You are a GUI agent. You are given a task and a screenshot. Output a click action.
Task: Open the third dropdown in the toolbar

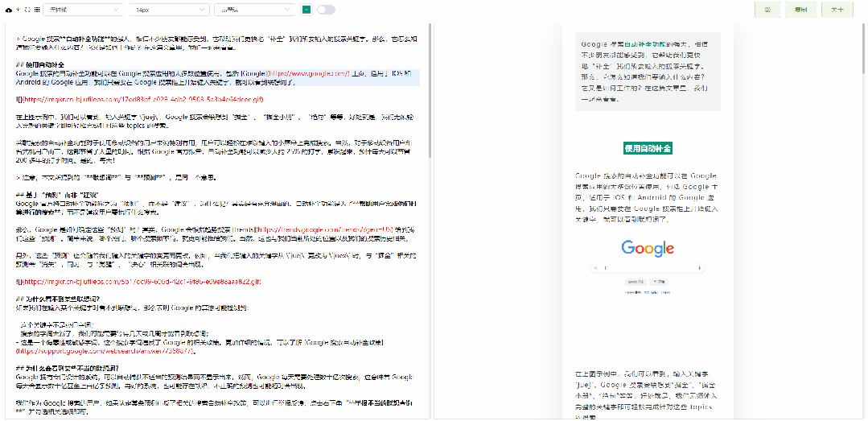(x=254, y=10)
